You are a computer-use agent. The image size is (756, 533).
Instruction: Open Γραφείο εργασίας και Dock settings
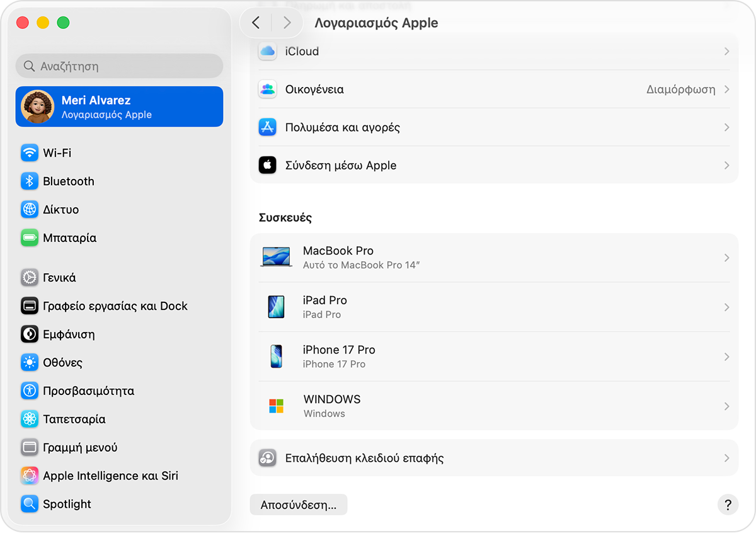[115, 306]
